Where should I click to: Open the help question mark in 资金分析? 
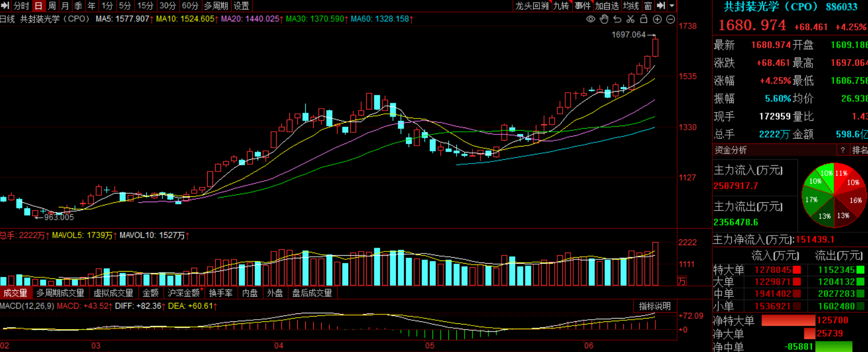click(843, 150)
